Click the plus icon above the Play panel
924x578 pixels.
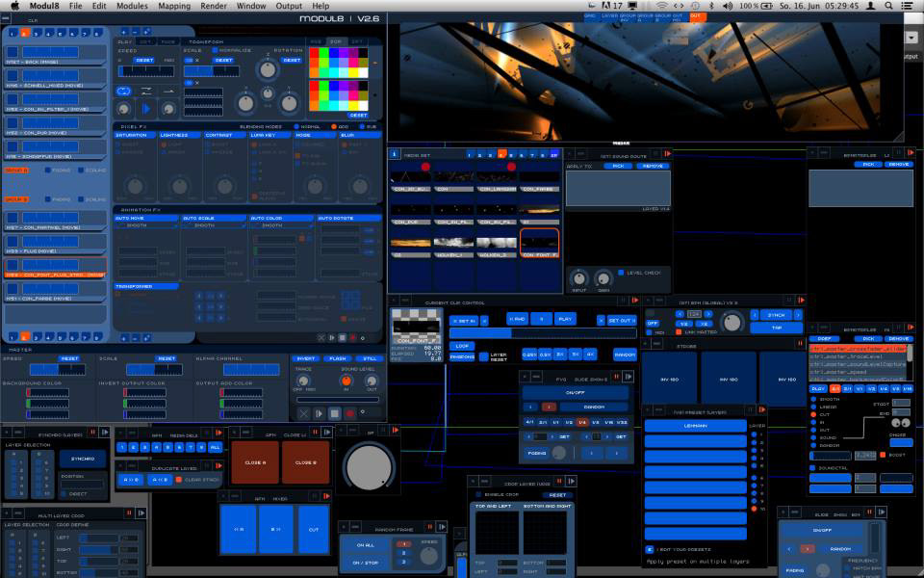point(124,32)
